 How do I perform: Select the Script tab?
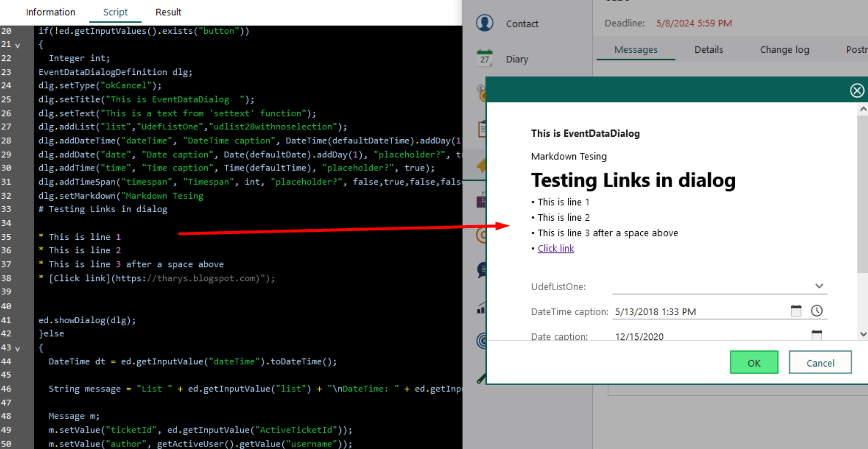point(115,12)
